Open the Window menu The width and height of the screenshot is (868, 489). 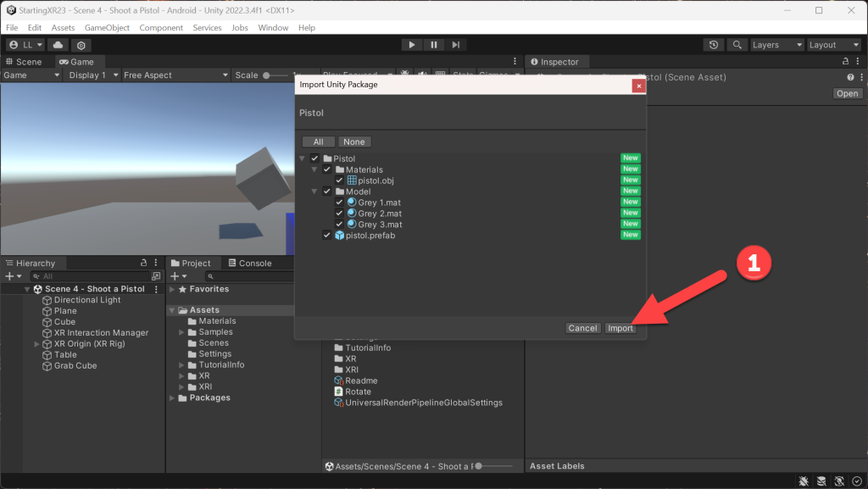[x=273, y=28]
